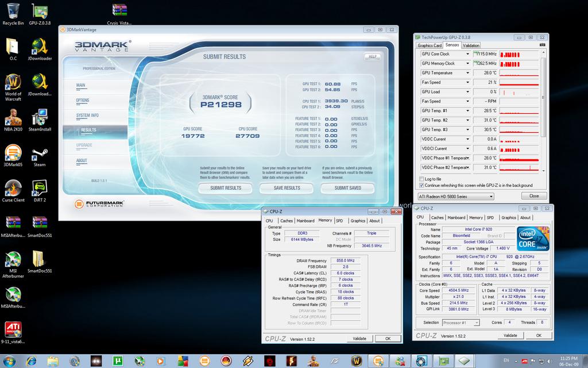The width and height of the screenshot is (588, 368).
Task: Open the Recycle Bin desktop icon
Action: coord(13,14)
